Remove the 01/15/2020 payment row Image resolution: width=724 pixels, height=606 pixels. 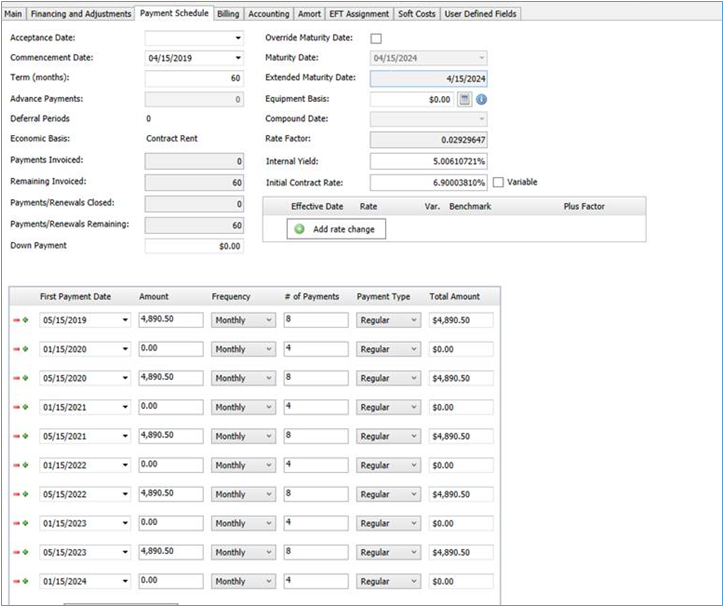point(17,349)
